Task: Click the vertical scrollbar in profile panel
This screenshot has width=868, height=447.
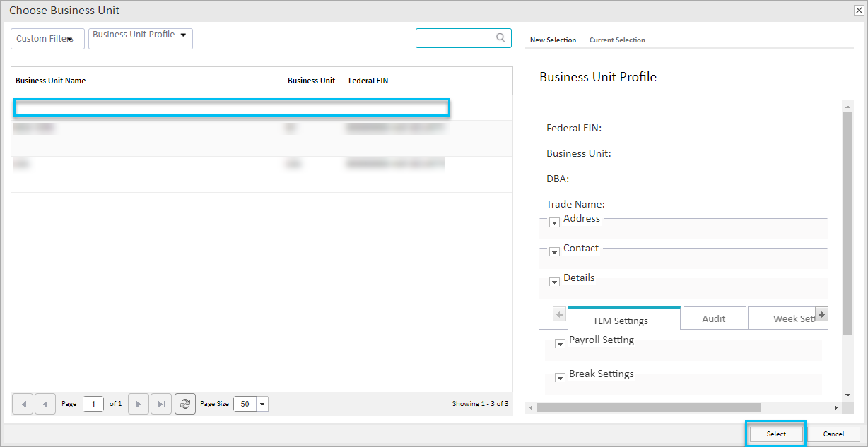Action: click(x=848, y=223)
